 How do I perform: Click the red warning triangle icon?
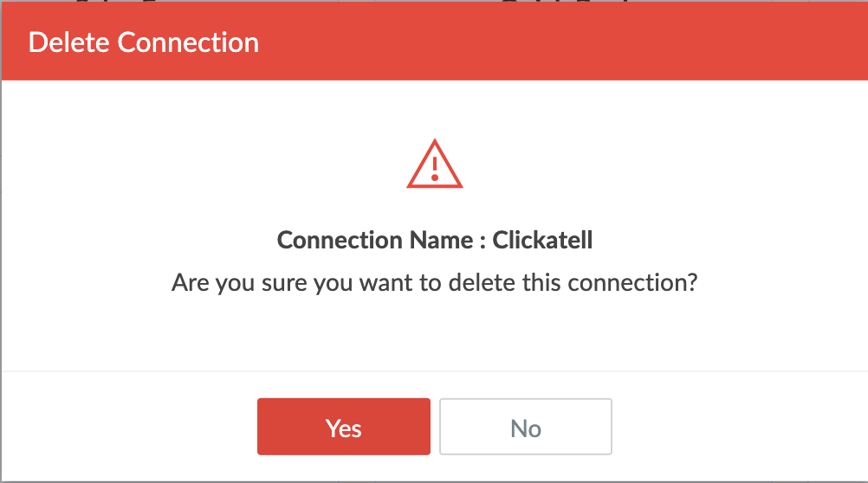pos(435,164)
